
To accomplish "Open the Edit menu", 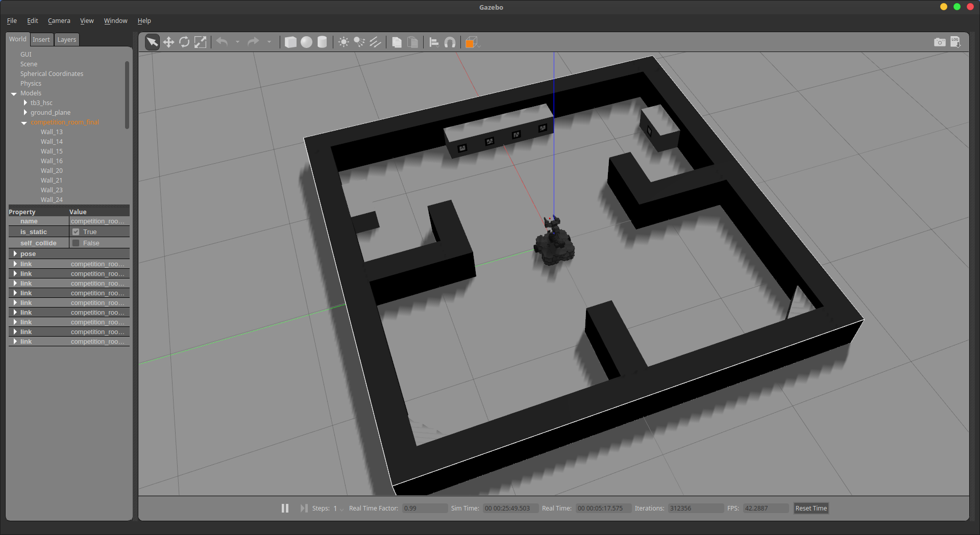I will pyautogui.click(x=33, y=21).
